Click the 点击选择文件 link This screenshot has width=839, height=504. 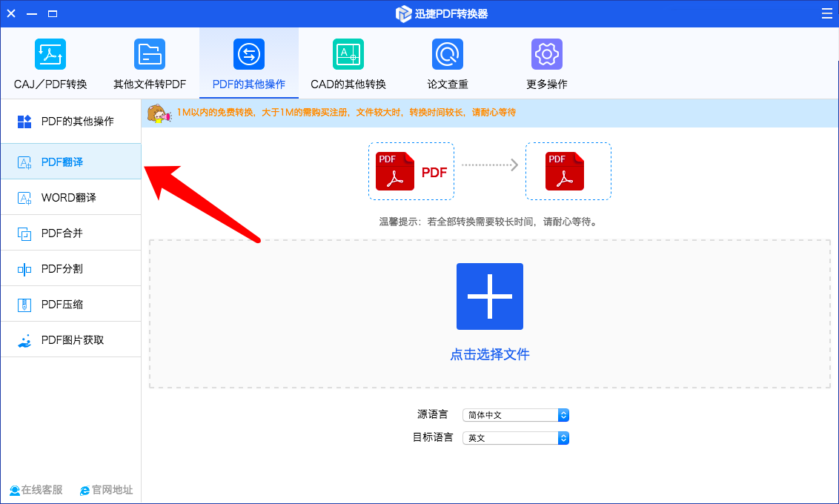pyautogui.click(x=490, y=354)
